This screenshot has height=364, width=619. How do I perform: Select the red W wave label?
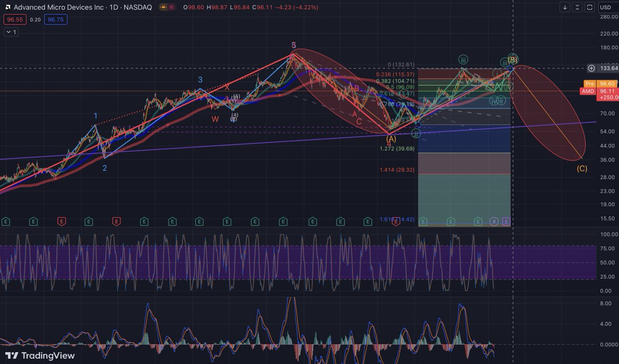point(215,119)
